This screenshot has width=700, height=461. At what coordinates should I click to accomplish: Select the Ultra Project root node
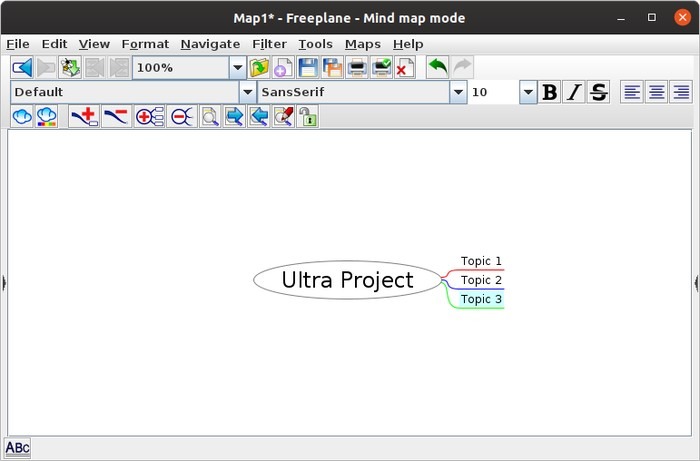click(x=347, y=280)
